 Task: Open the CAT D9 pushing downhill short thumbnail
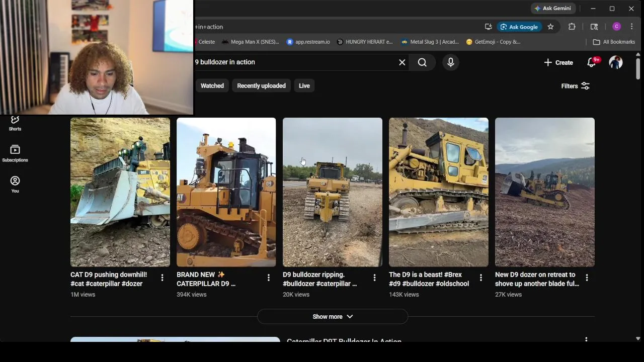pos(120,192)
